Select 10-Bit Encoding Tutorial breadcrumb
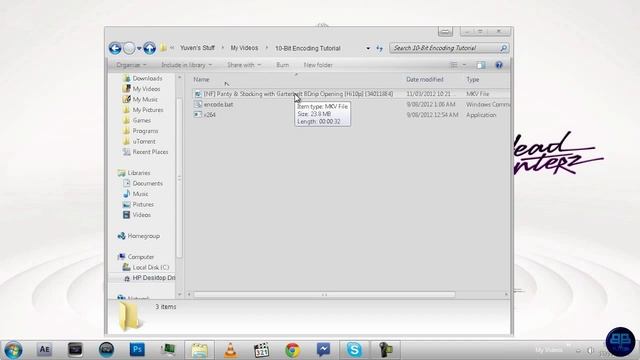The width and height of the screenshot is (640, 360). tap(307, 48)
